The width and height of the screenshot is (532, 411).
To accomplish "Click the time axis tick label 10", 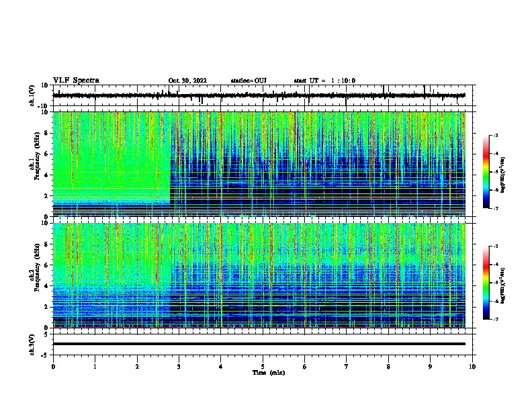I will pos(472,367).
